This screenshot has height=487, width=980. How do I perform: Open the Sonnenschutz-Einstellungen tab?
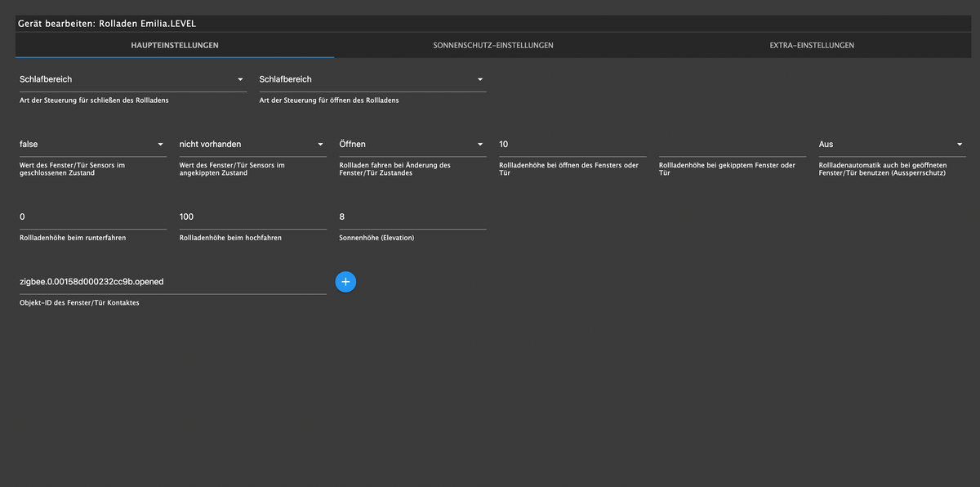pos(493,45)
